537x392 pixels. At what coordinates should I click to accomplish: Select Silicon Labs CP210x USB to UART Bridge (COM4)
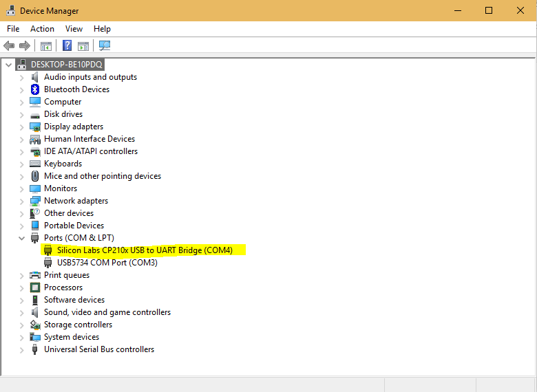145,250
